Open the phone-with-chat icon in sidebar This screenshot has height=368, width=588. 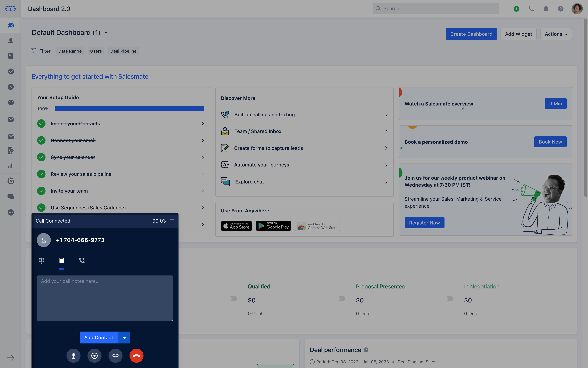click(11, 151)
